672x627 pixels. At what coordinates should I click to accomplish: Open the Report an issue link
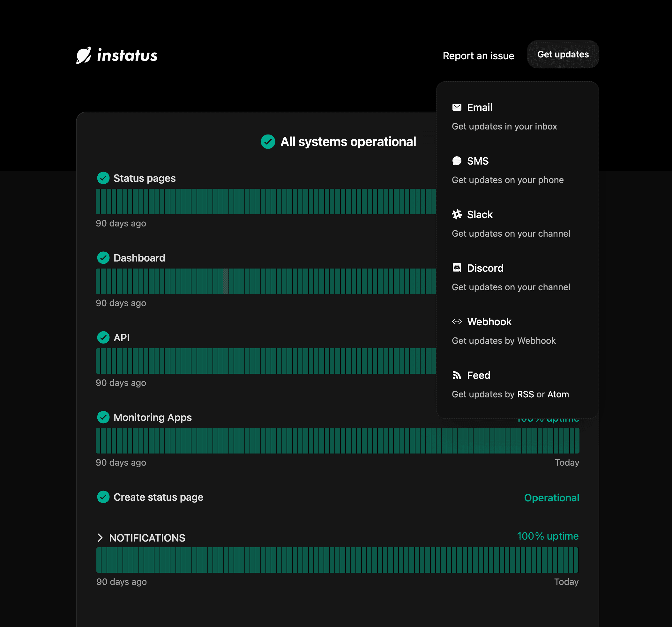478,56
